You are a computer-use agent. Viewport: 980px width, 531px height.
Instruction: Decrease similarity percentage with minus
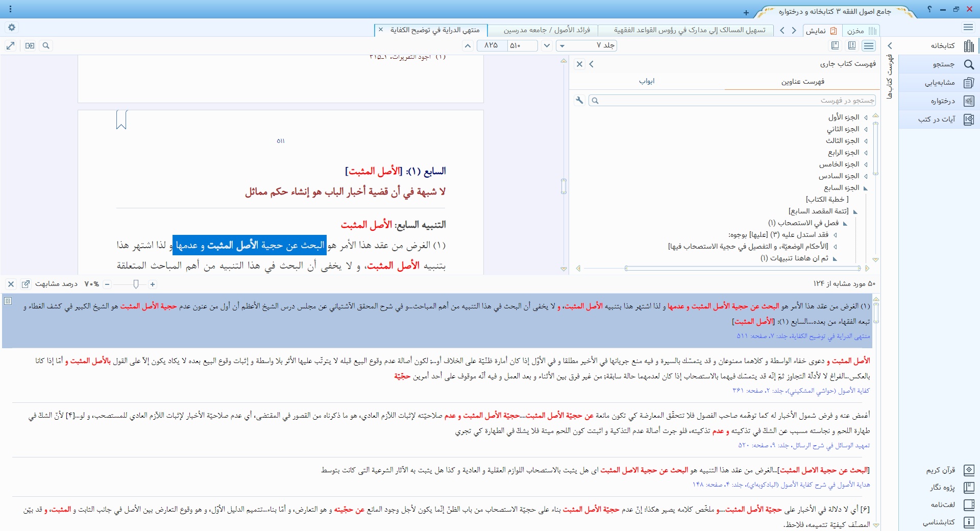(x=107, y=284)
